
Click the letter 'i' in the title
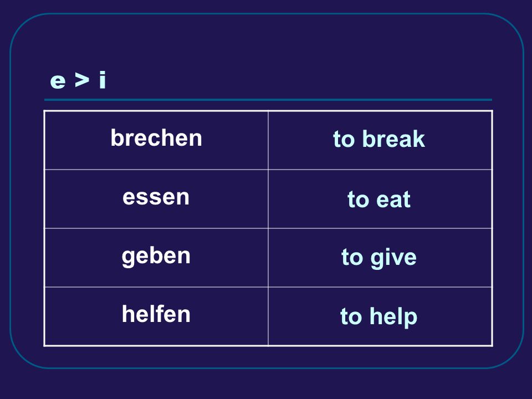103,80
